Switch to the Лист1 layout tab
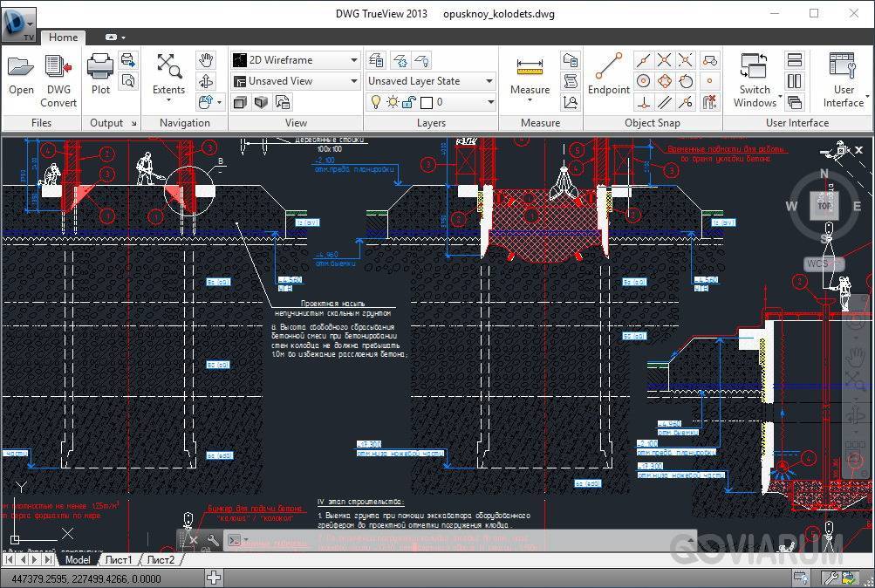 (x=118, y=559)
